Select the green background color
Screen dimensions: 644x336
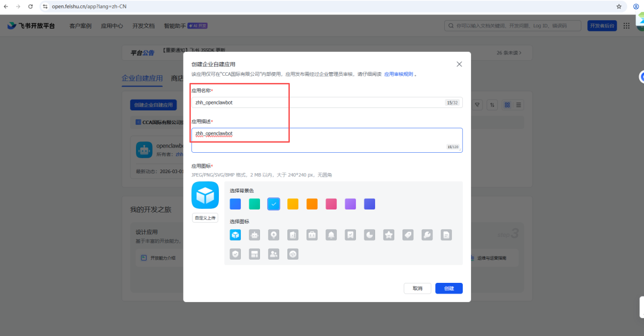255,204
